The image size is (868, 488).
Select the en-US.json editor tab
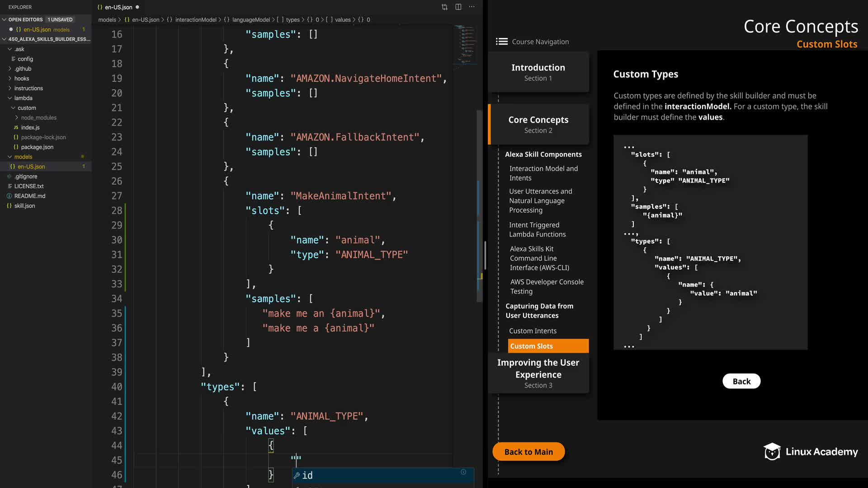coord(118,7)
